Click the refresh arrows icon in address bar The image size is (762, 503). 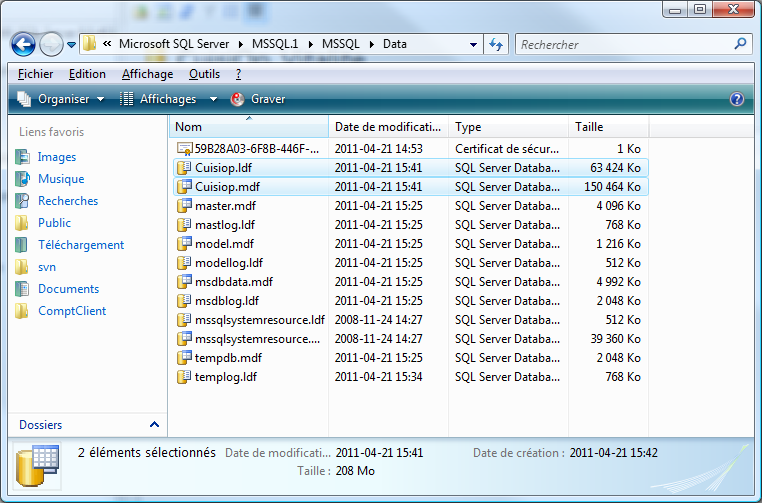(496, 45)
